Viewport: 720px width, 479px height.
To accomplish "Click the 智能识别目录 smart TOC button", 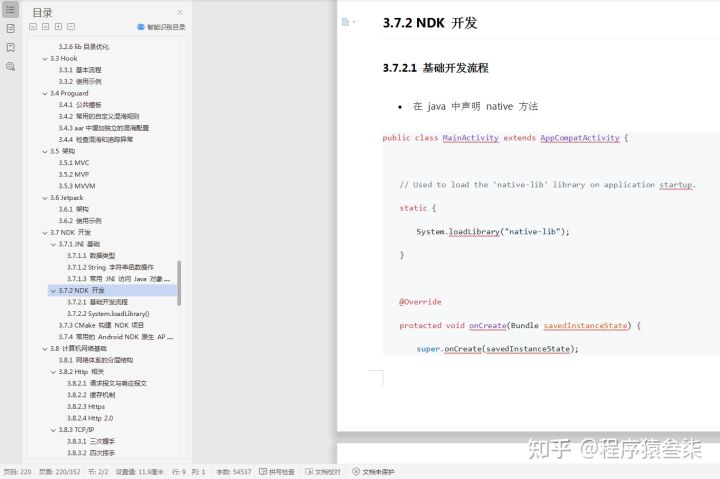I will point(161,27).
